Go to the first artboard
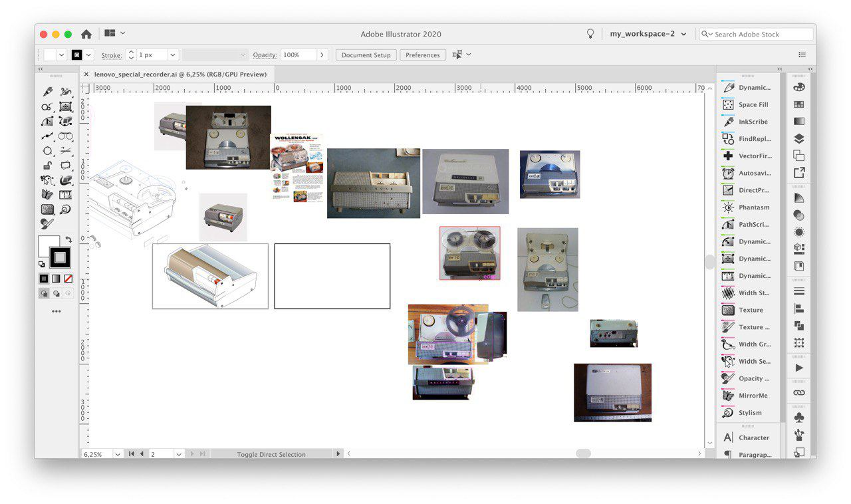 pyautogui.click(x=131, y=454)
